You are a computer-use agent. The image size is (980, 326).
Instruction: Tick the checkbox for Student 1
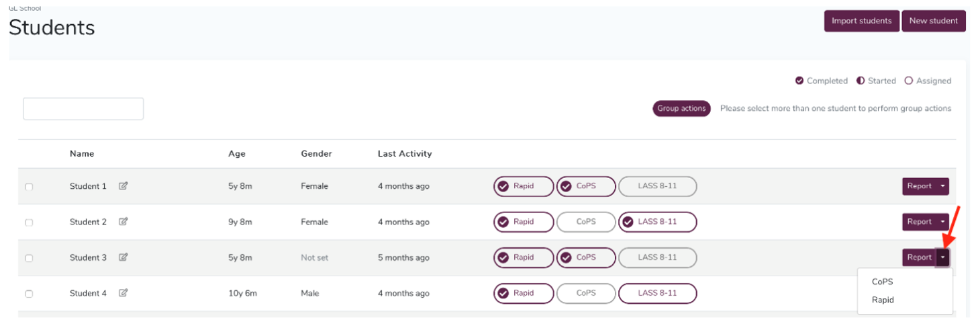click(x=29, y=187)
